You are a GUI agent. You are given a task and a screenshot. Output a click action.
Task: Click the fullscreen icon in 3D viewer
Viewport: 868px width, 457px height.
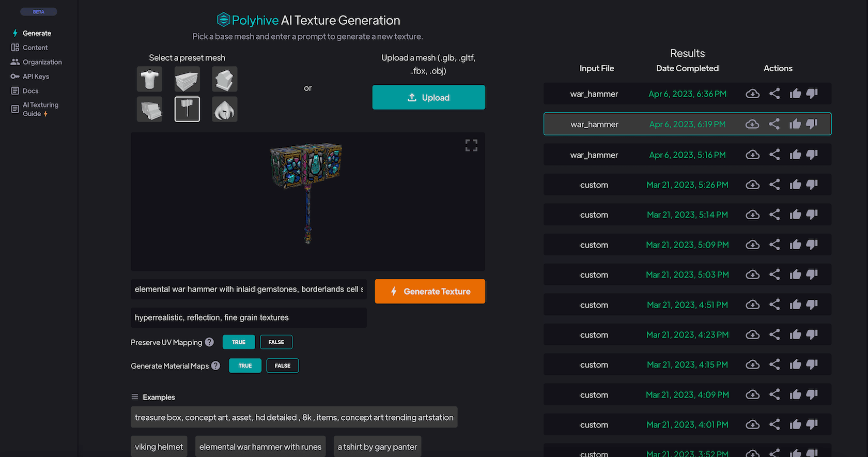click(x=471, y=145)
